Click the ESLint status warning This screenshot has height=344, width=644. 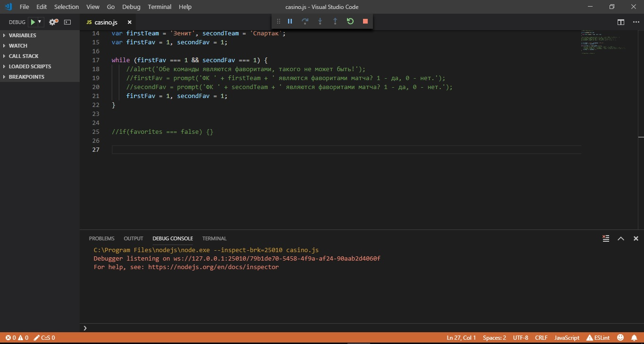(x=598, y=338)
